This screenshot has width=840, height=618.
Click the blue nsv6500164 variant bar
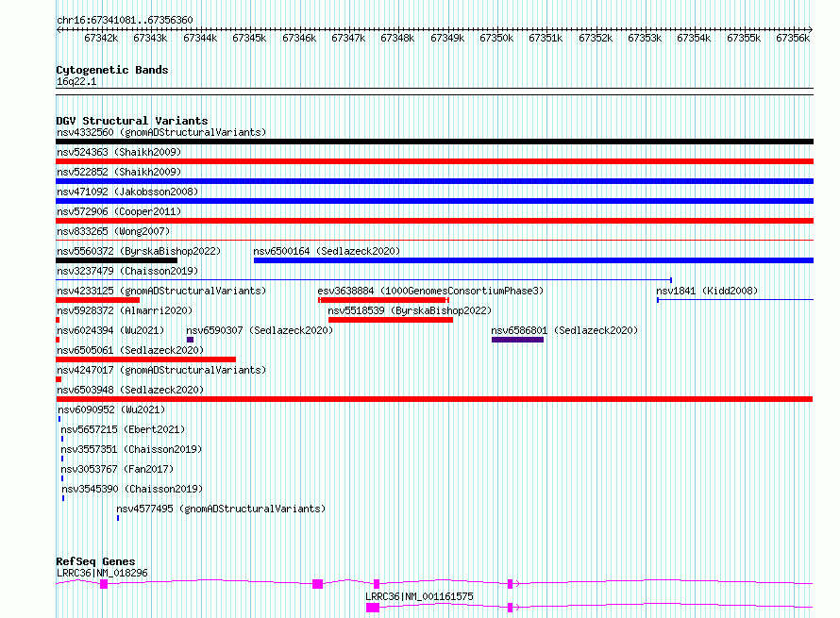click(x=533, y=260)
